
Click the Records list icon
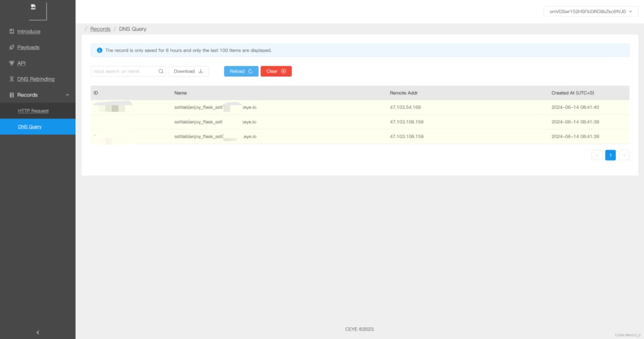tap(12, 95)
